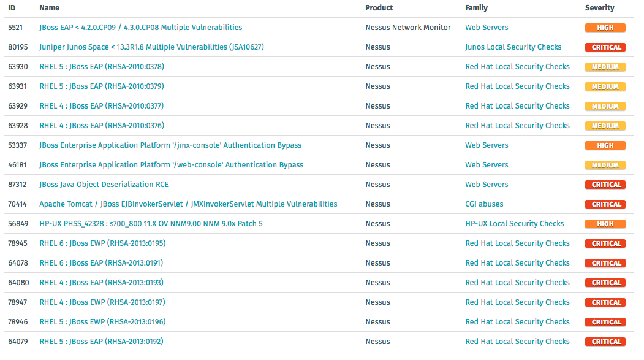Click Red Hat Local Security Checks for ID 78947
The image size is (644, 360).
click(x=518, y=302)
